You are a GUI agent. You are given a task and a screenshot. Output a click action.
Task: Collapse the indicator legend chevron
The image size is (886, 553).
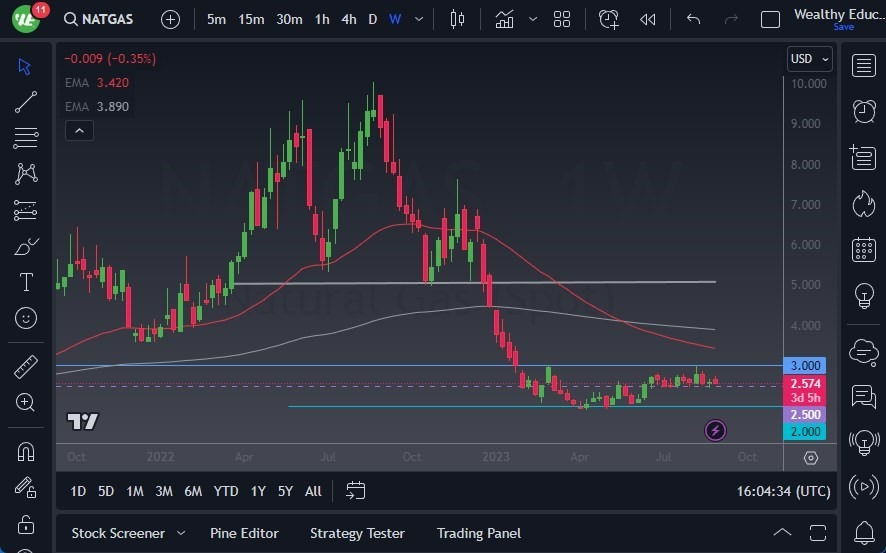point(78,130)
